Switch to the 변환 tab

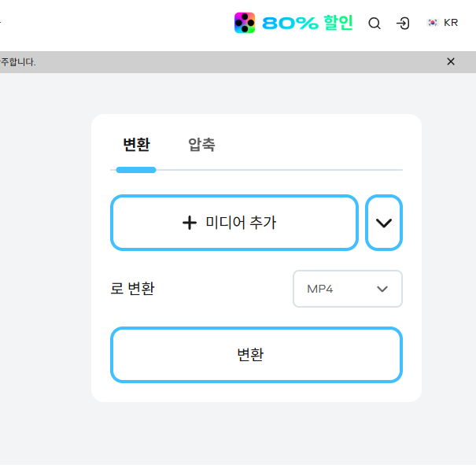(x=136, y=145)
